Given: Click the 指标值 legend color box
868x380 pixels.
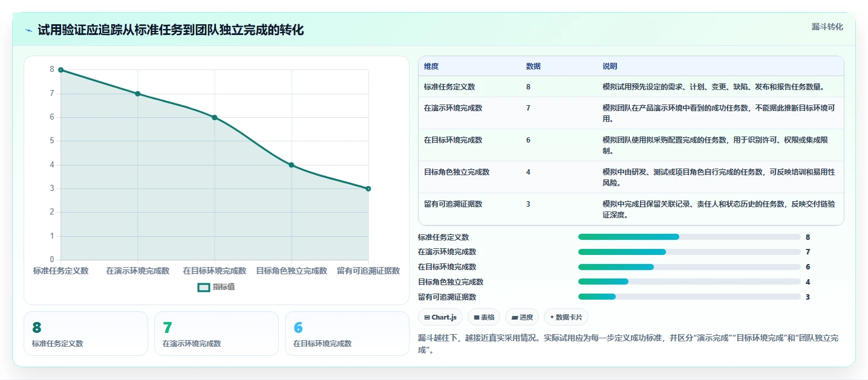Looking at the screenshot, I should point(204,287).
